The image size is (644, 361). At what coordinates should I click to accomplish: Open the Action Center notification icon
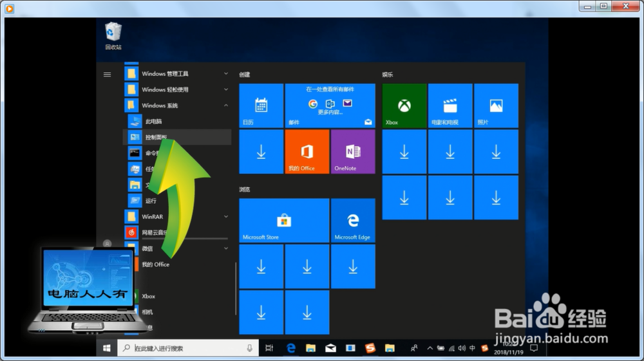pyautogui.click(x=534, y=348)
